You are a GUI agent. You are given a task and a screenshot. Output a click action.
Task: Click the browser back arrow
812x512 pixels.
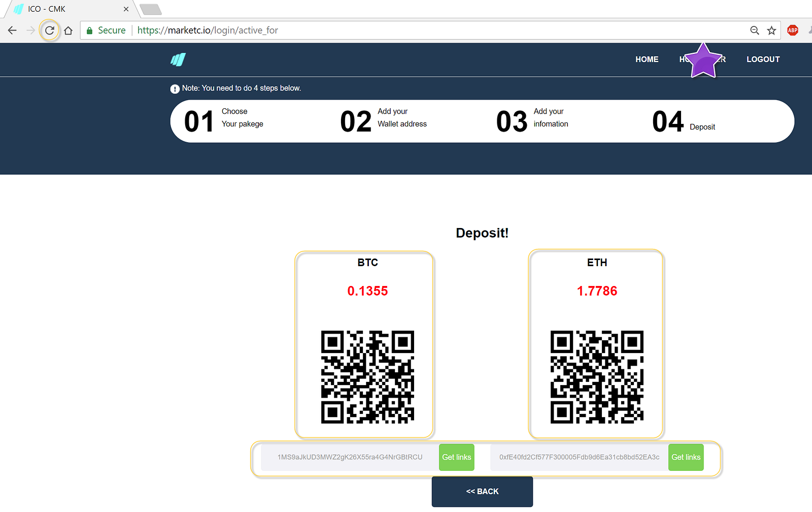(13, 30)
